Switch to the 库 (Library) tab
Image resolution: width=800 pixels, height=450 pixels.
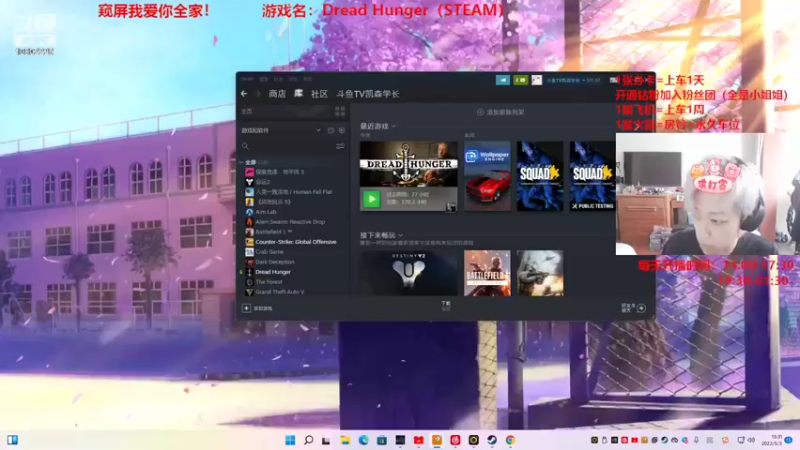(x=298, y=94)
